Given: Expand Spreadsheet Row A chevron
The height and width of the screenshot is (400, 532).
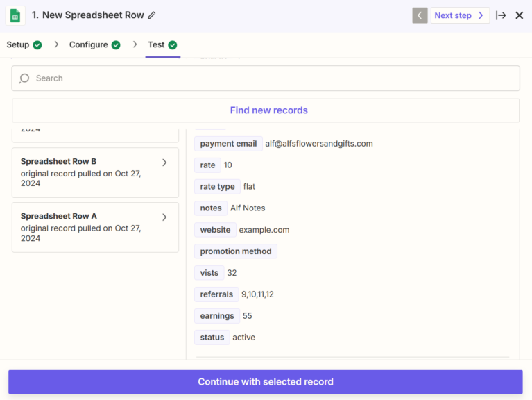Looking at the screenshot, I should pos(164,217).
